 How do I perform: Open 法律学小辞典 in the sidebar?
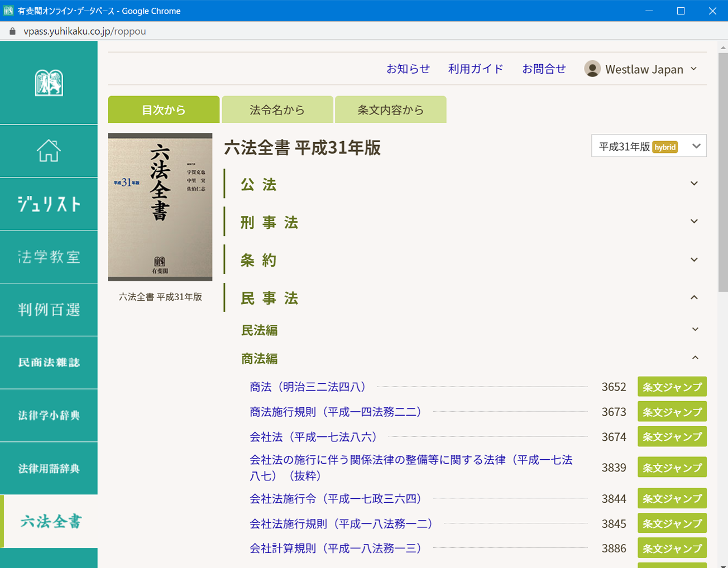tap(49, 416)
